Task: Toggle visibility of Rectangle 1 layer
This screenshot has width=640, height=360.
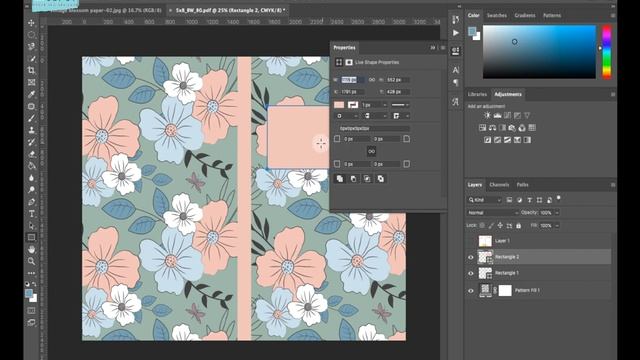Action: (471, 273)
